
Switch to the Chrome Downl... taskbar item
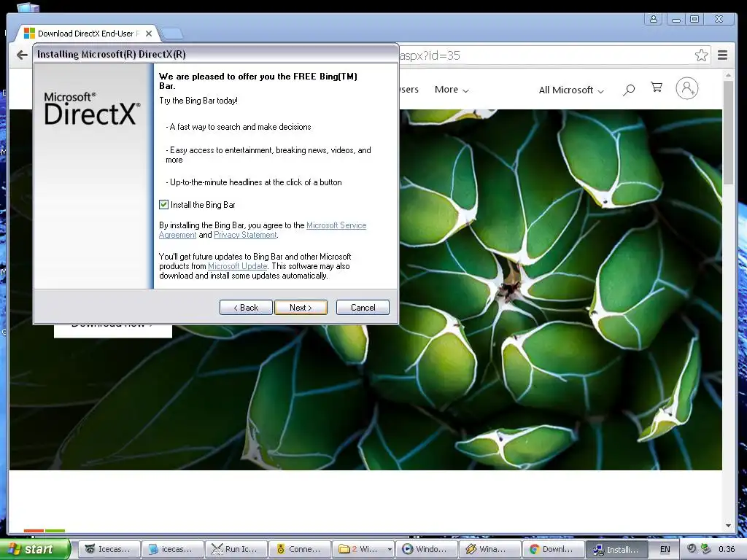[554, 549]
